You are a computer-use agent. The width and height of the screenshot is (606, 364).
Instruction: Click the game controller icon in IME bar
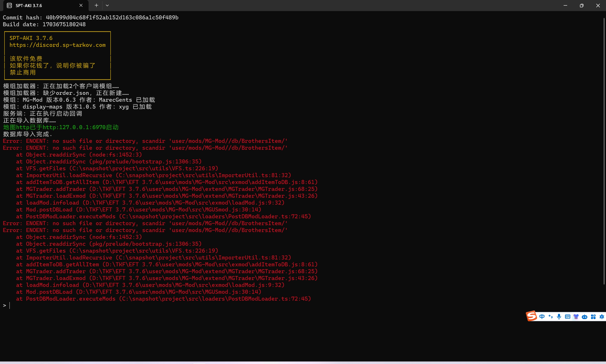[585, 317]
